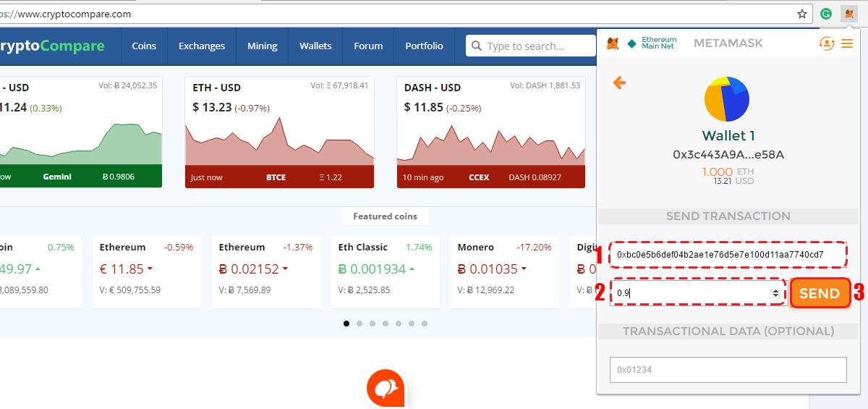Viewport: 868px width, 409px height.
Task: Open the MetaMask account switcher icon
Action: click(x=826, y=43)
